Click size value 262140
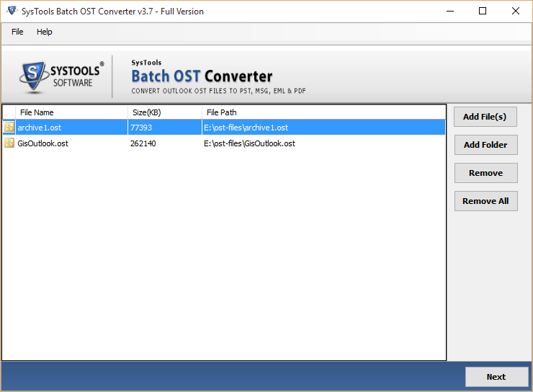The image size is (533, 392). [143, 143]
